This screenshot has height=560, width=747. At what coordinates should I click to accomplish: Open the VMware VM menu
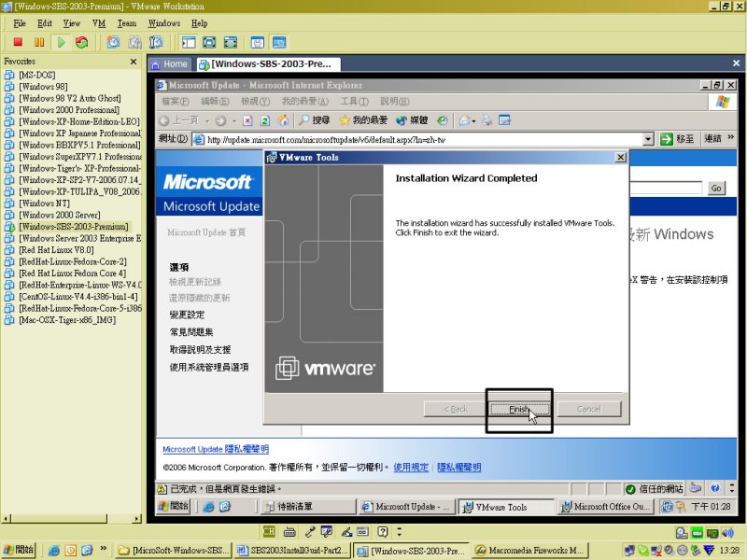click(99, 23)
